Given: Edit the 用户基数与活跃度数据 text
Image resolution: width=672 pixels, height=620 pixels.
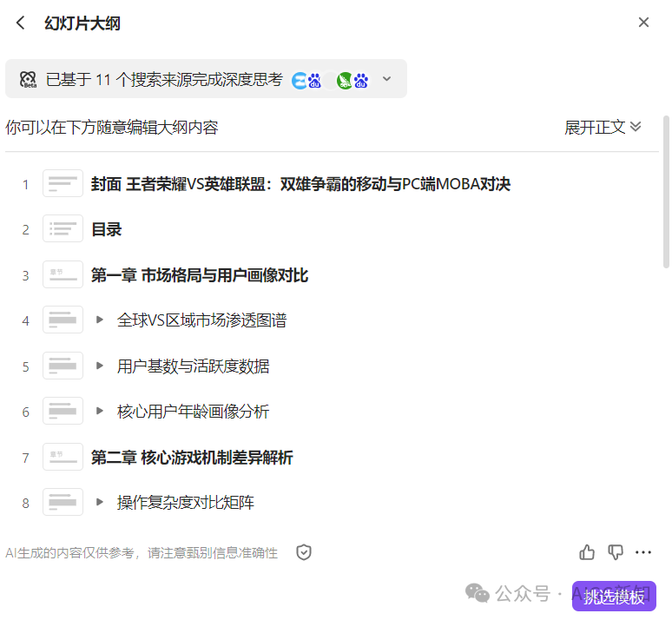Looking at the screenshot, I should click(194, 366).
